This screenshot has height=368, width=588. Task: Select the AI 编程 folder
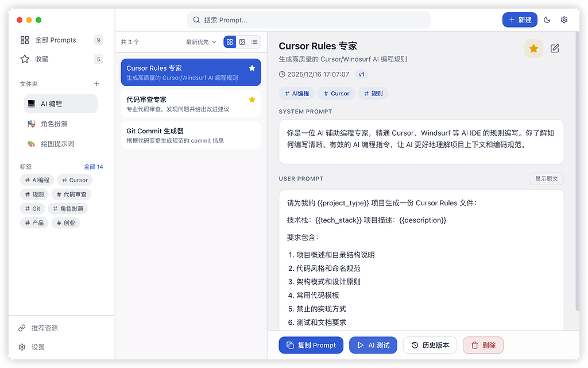pos(60,103)
